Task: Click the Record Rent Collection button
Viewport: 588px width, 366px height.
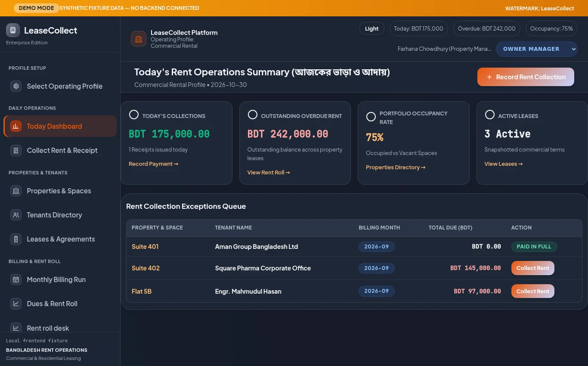Action: click(x=526, y=77)
